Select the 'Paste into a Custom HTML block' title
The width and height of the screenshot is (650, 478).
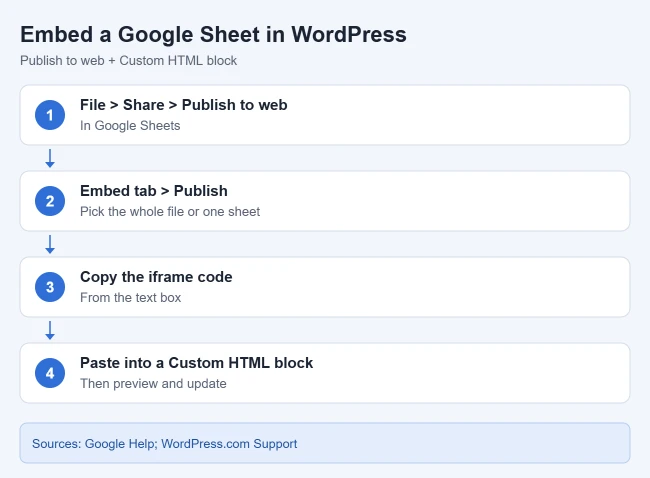tap(196, 363)
